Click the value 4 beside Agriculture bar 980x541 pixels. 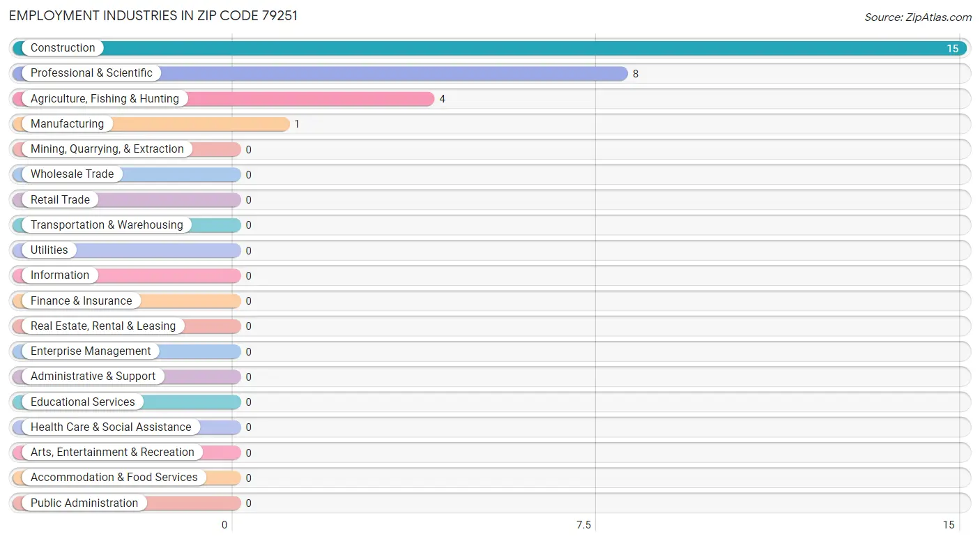point(442,99)
